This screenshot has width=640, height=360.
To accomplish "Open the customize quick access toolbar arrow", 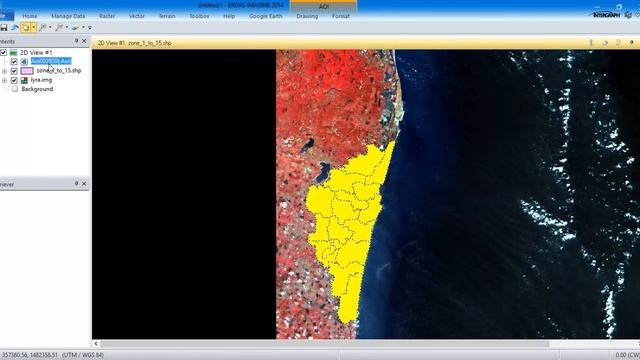I will pyautogui.click(x=90, y=28).
